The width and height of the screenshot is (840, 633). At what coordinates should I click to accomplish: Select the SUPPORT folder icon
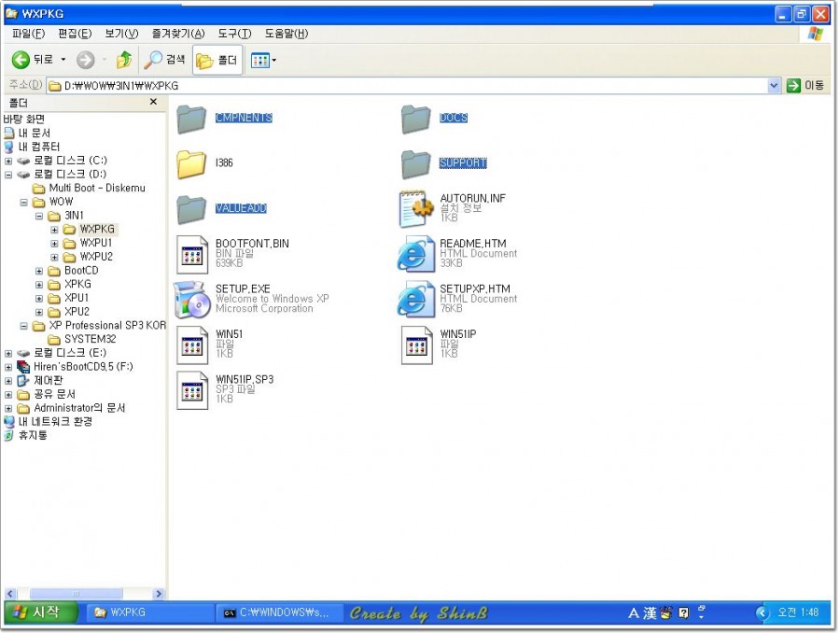[x=415, y=163]
